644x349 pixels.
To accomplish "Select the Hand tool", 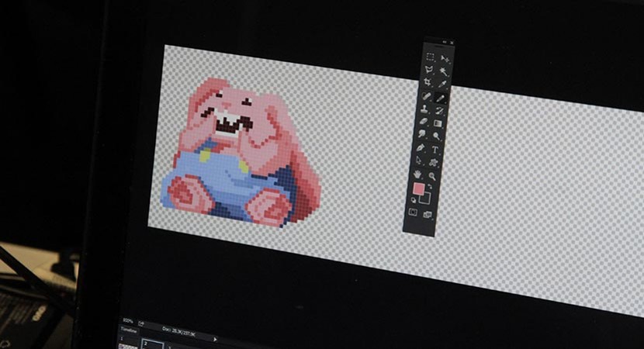I will 417,174.
